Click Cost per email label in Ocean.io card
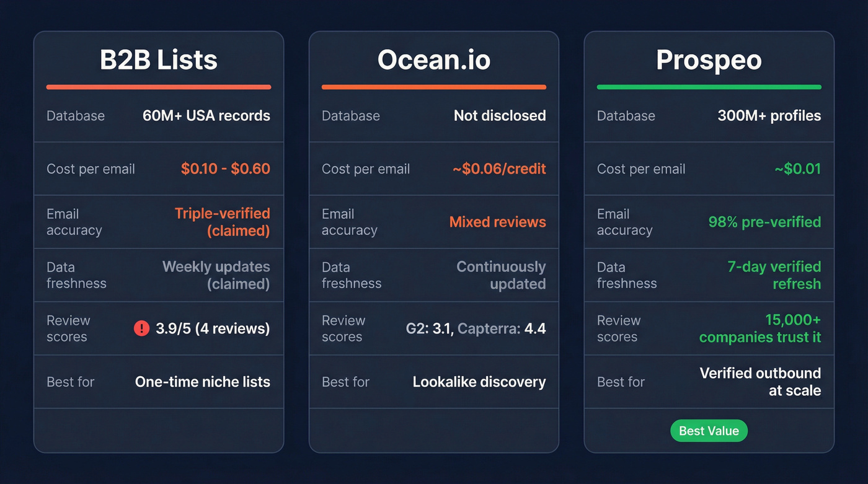 pyautogui.click(x=366, y=169)
